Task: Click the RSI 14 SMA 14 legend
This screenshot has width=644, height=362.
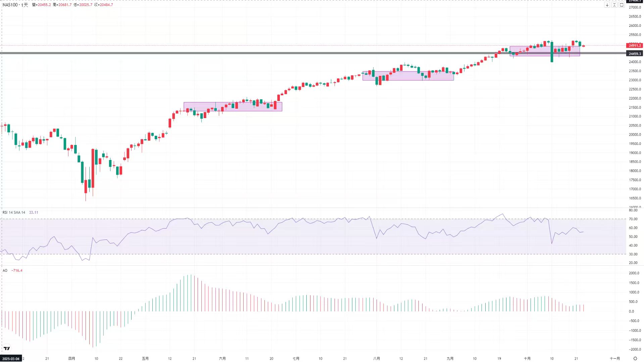Action: tap(14, 213)
